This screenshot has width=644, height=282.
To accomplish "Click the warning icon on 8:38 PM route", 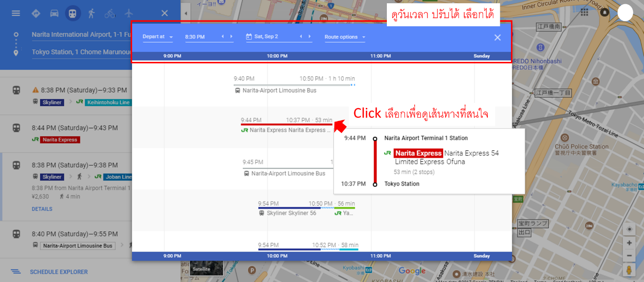I will (35, 90).
